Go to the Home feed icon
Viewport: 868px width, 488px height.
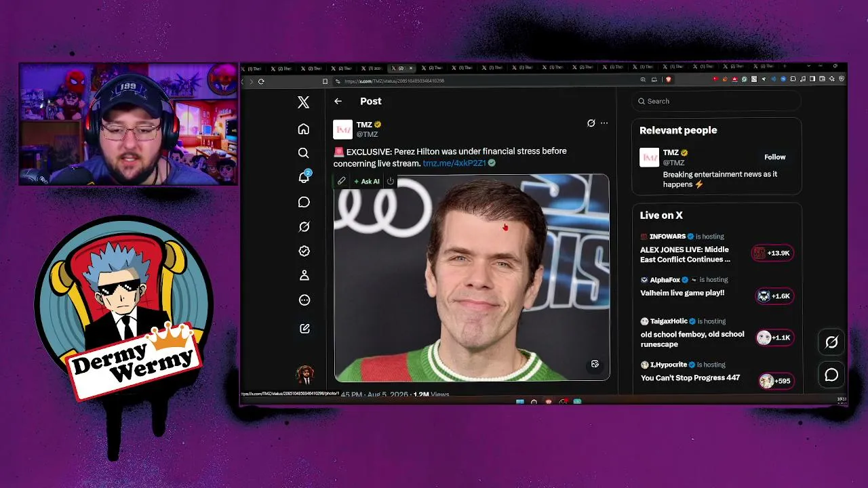pos(304,129)
